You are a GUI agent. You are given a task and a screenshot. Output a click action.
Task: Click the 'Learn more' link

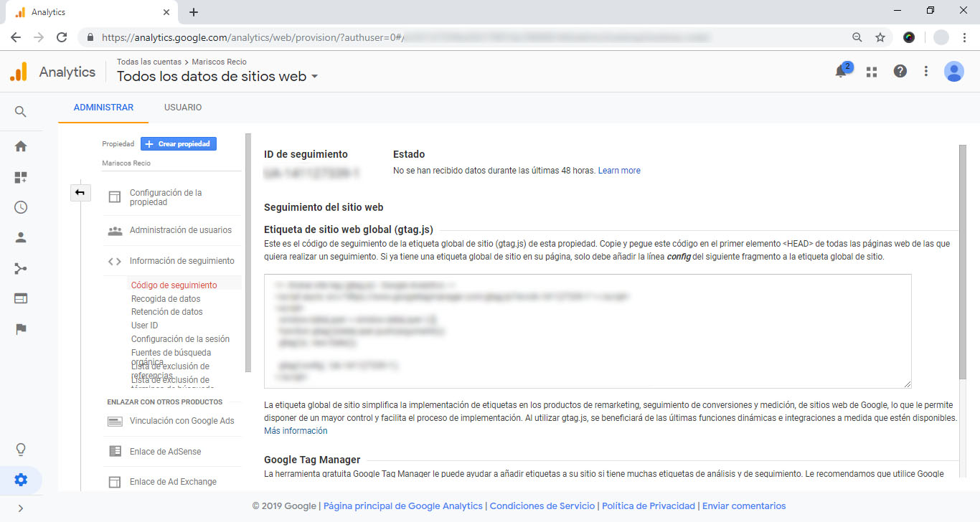click(619, 171)
